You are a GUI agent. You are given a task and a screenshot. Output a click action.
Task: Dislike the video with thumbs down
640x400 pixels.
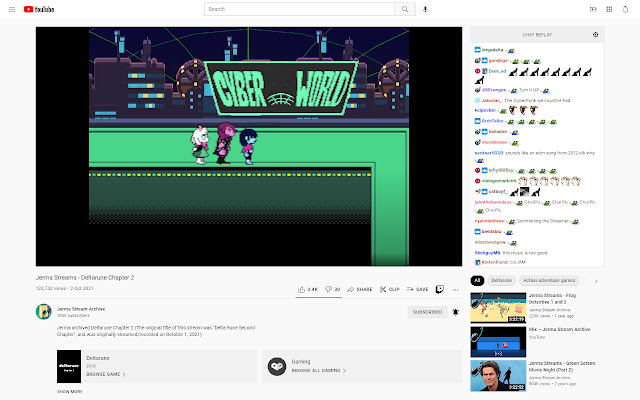click(x=332, y=289)
